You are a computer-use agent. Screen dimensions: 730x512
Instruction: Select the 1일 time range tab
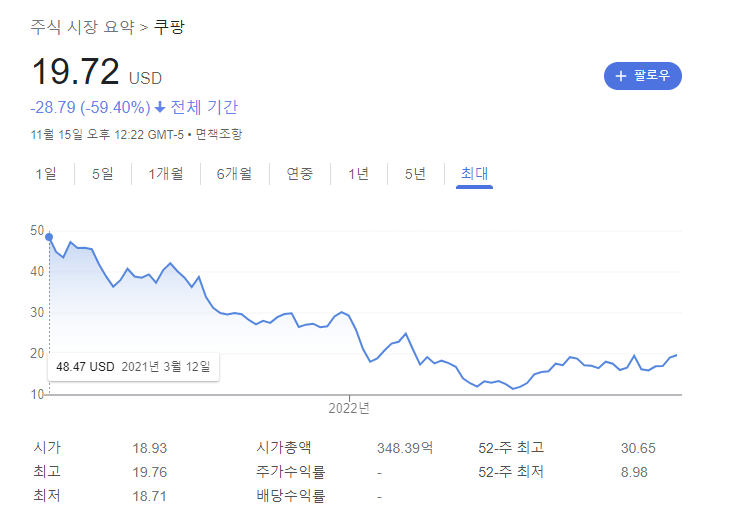tap(46, 174)
